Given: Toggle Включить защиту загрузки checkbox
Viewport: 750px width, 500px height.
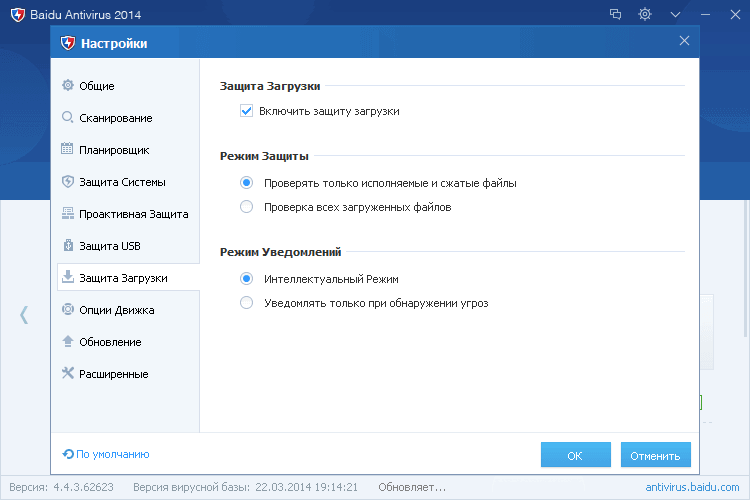Looking at the screenshot, I should pos(246,111).
